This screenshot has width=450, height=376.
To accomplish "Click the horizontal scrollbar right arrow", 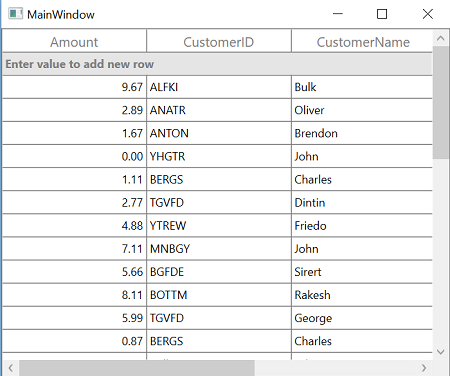I will pyautogui.click(x=424, y=368).
